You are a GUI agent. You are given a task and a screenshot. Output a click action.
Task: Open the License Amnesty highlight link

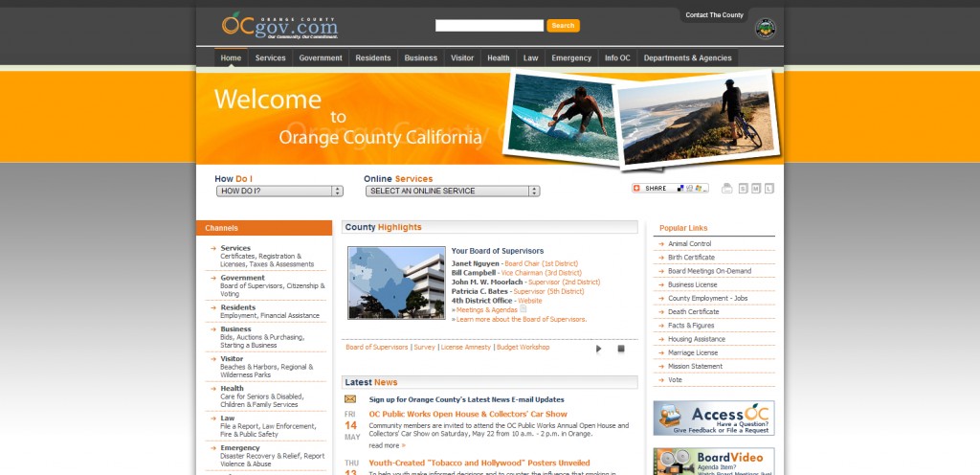click(466, 348)
